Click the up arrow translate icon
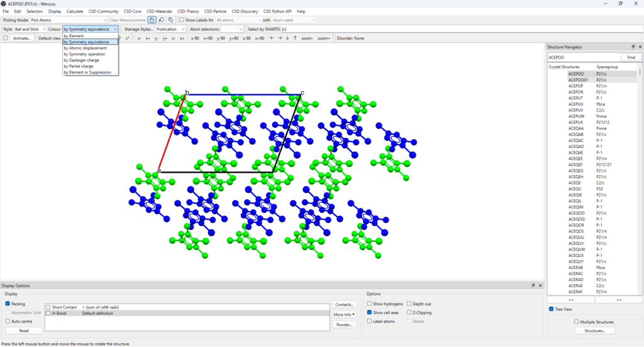This screenshot has width=644, height=347. (295, 38)
